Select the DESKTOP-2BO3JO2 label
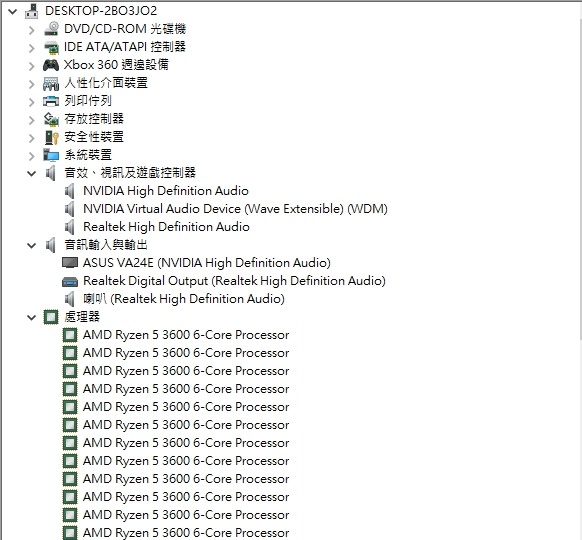This screenshot has height=540, width=582. pyautogui.click(x=101, y=11)
